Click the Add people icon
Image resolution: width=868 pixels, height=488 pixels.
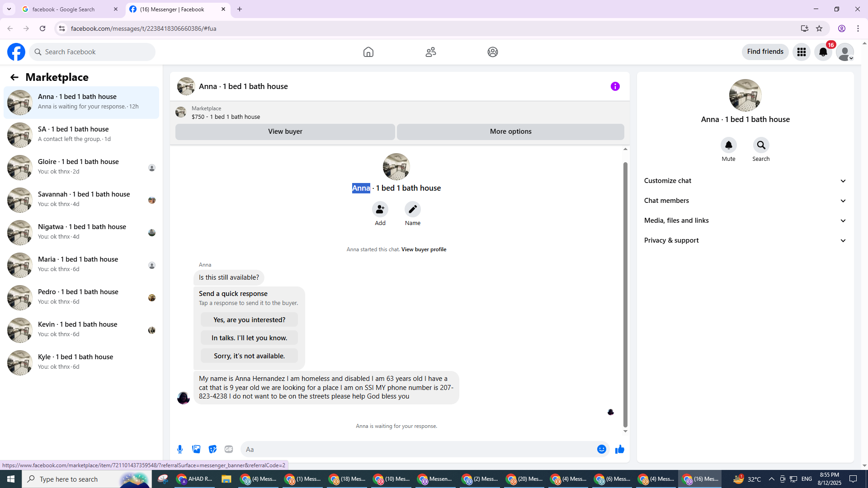[x=380, y=209]
